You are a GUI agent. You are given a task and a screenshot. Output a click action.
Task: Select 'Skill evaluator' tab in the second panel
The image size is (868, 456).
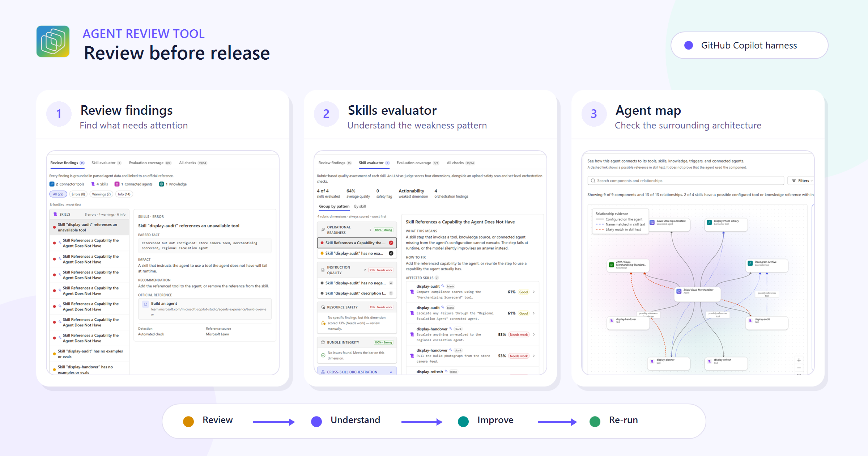tap(374, 163)
